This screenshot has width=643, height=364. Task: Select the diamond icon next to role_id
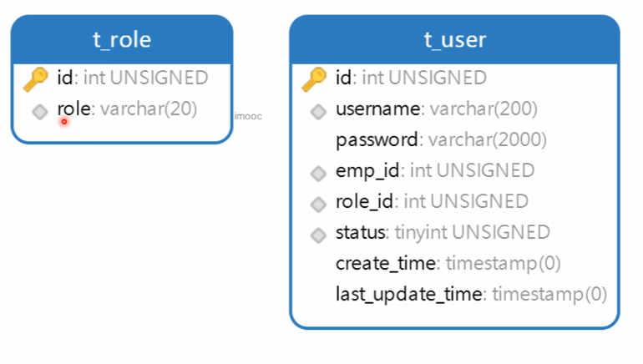317,205
